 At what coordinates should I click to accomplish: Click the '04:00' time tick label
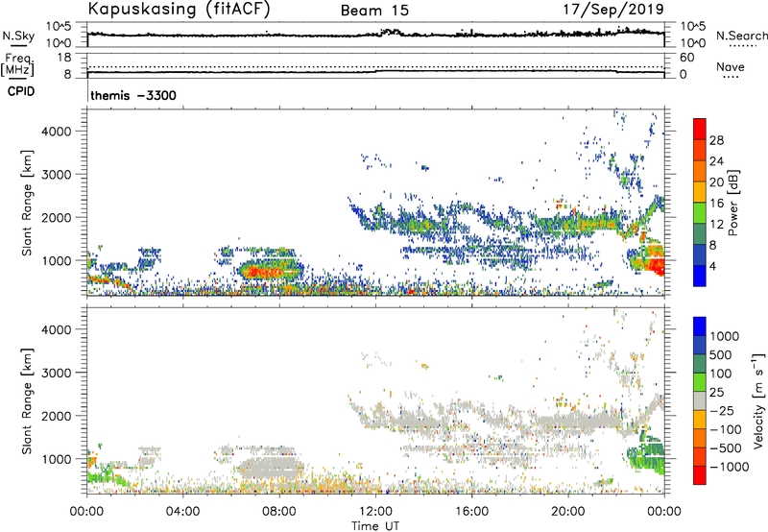[182, 512]
